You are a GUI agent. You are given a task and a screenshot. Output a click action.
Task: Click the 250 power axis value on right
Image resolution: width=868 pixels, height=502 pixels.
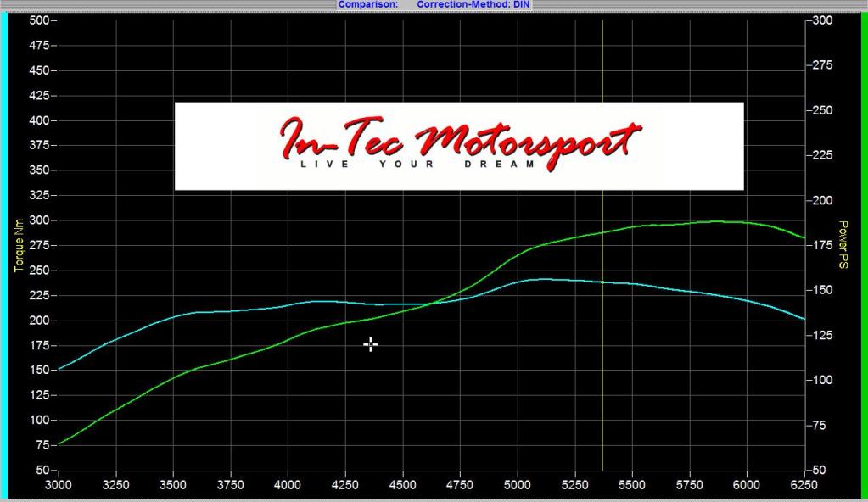(x=823, y=110)
